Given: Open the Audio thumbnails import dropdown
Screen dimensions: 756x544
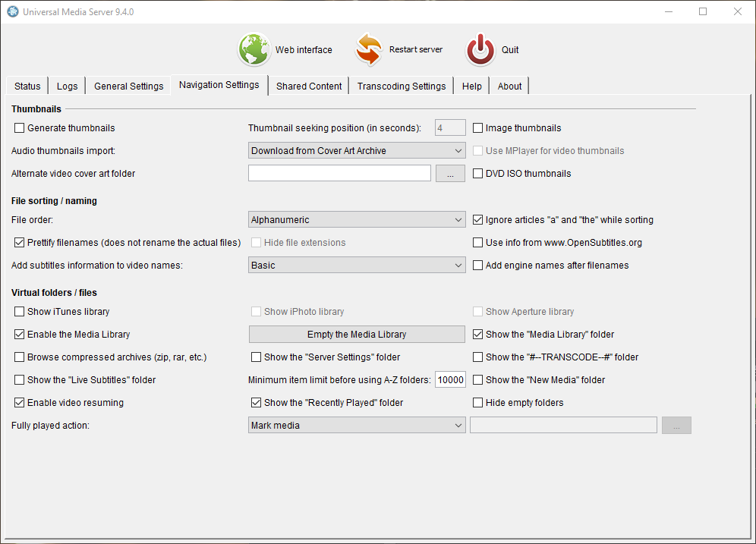Looking at the screenshot, I should point(357,150).
